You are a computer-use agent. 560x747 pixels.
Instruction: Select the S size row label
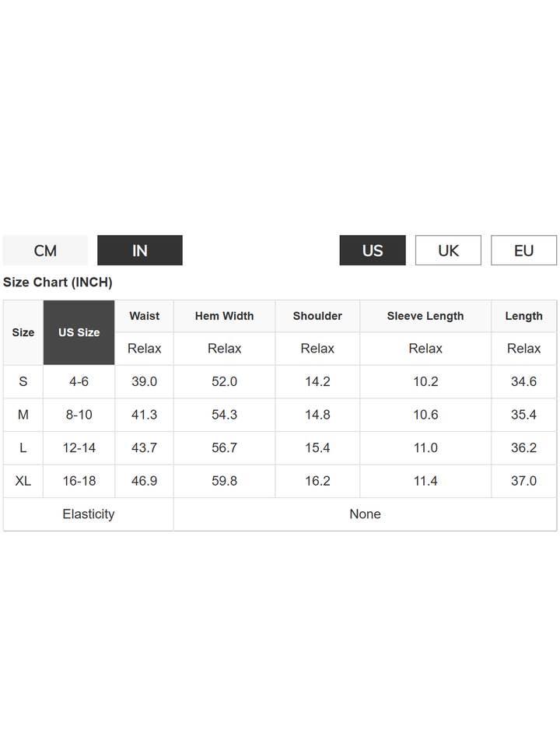pos(23,382)
